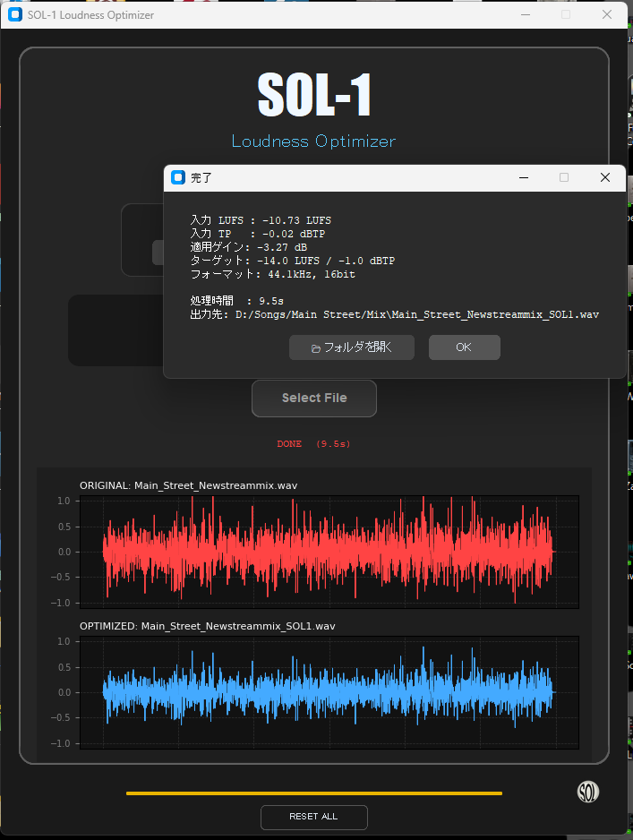Screen dimensions: 633x840
Task: Close the SOL-1 Loudness Optimizer window
Action: click(x=607, y=14)
